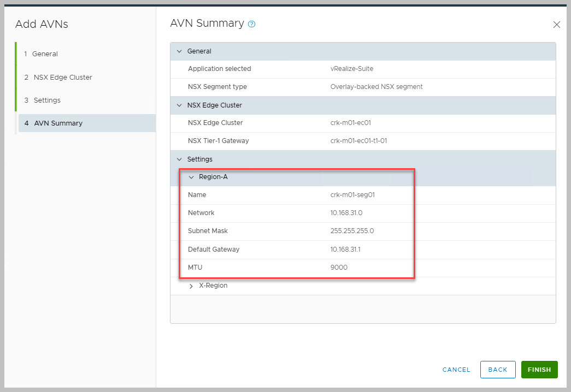The height and width of the screenshot is (392, 571).
Task: Click the vRealize-Suite application value
Action: (352, 69)
